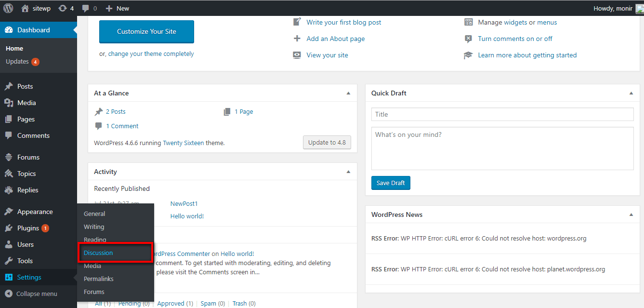
Task: Click the Forums icon in sidebar
Action: 9,157
